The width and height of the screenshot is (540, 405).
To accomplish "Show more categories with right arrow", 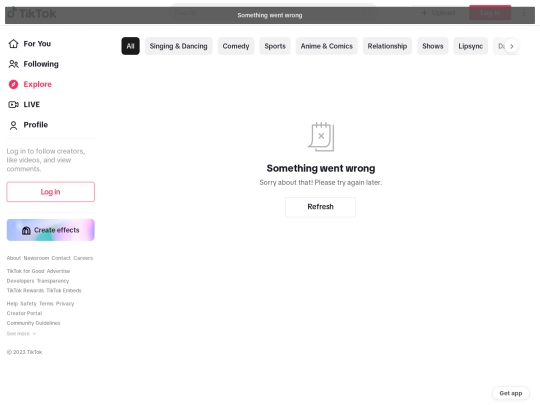I will click(512, 46).
